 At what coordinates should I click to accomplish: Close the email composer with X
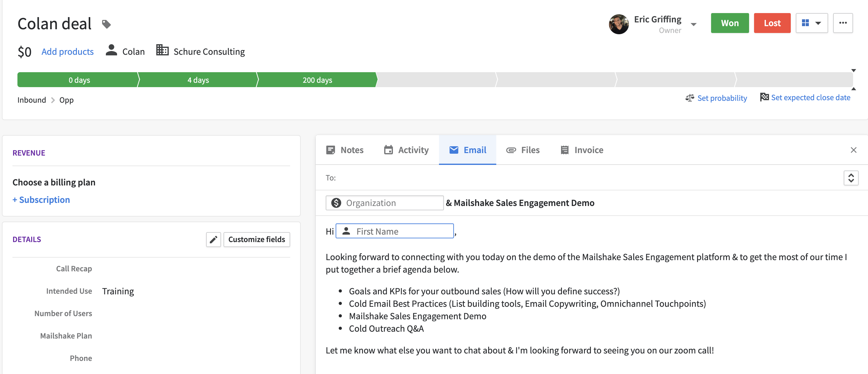coord(853,150)
